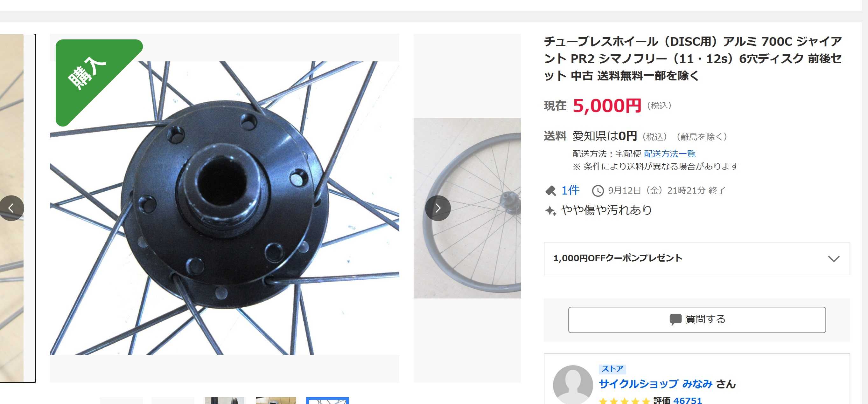Click the store's gray avatar icon

(x=573, y=385)
